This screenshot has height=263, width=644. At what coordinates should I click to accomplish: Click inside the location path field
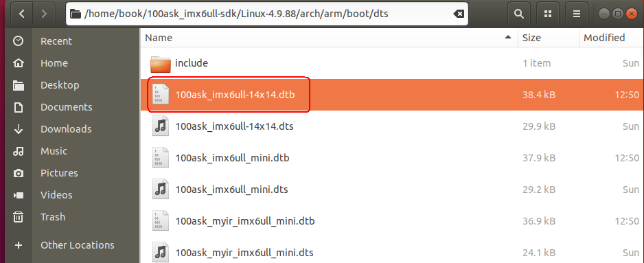(267, 14)
